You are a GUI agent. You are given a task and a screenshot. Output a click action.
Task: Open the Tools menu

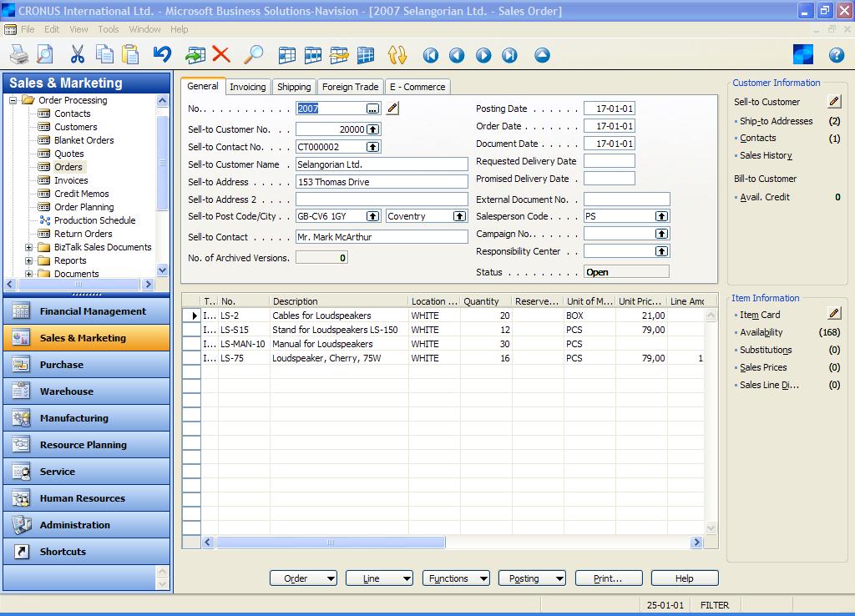point(109,29)
